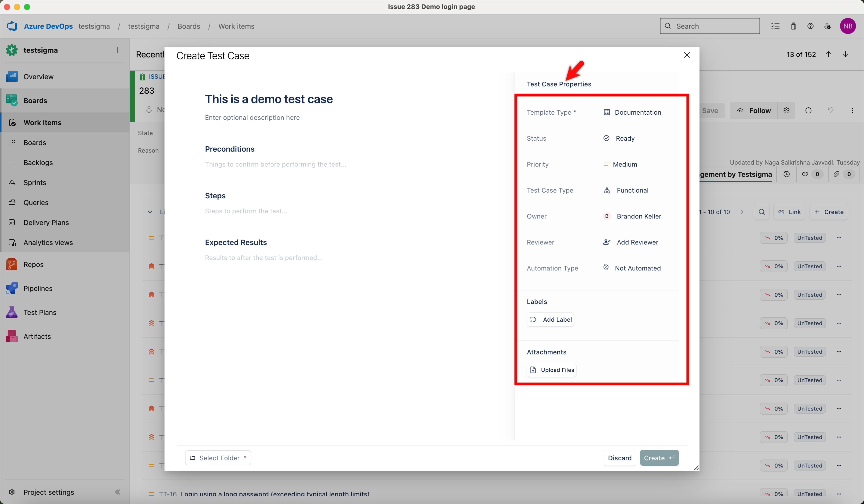Open work item history with the clock icon

786,174
